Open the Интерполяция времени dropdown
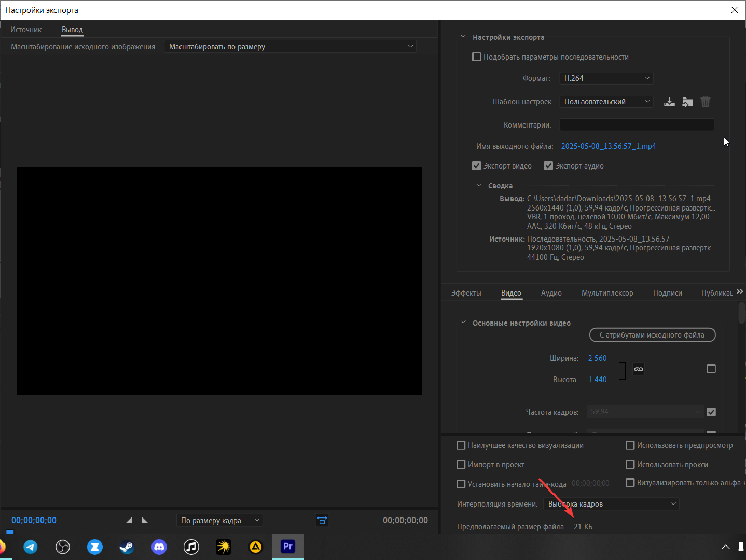This screenshot has height=560, width=746. [x=611, y=504]
